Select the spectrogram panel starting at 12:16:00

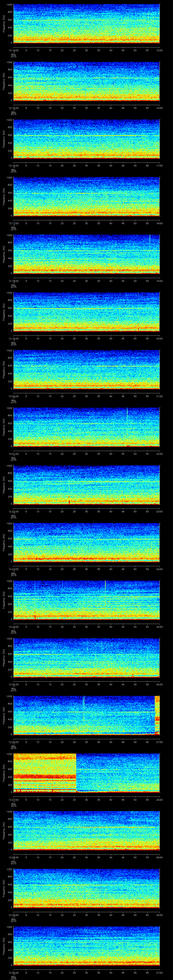(x=86, y=139)
